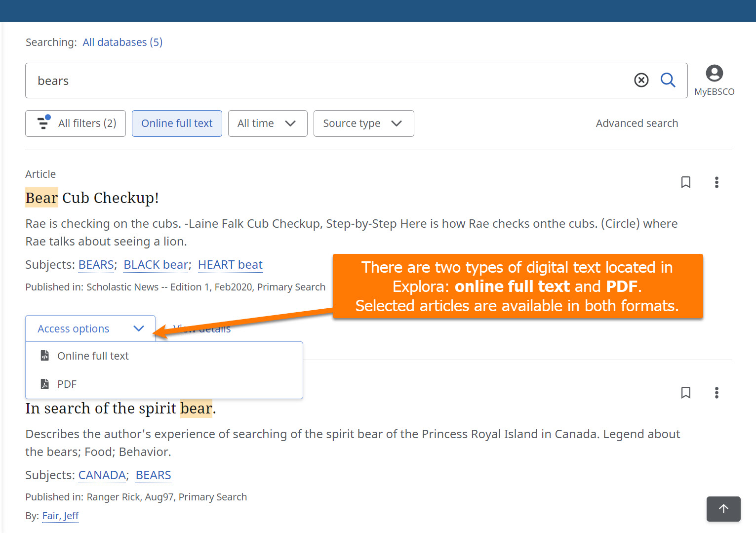Open author link Fair, Jeff
This screenshot has width=756, height=533.
[60, 516]
